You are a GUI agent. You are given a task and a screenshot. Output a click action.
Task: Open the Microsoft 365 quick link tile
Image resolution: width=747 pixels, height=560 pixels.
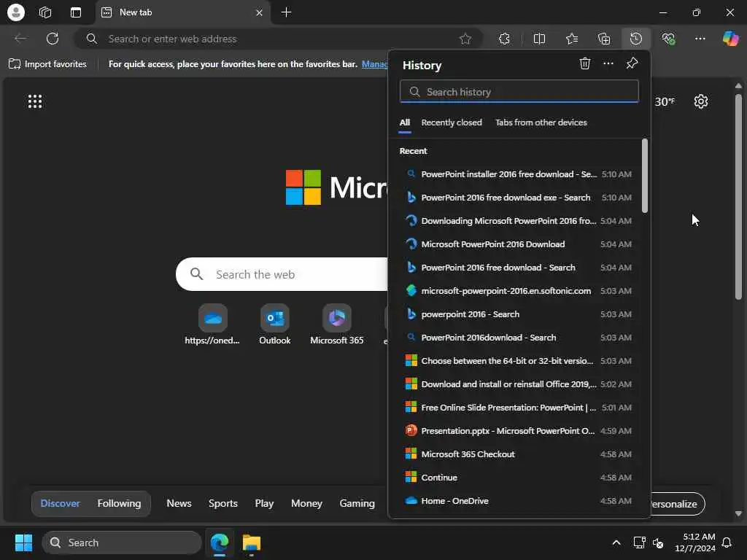click(337, 324)
